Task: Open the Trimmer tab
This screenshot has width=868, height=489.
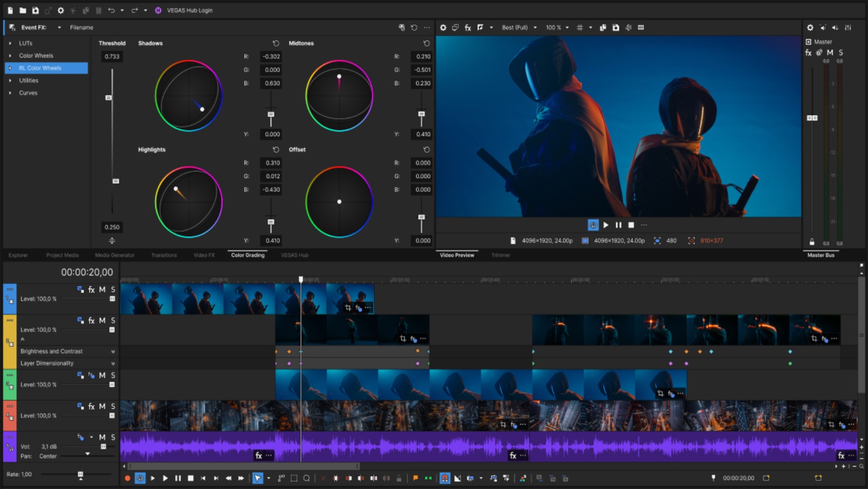Action: coord(500,255)
